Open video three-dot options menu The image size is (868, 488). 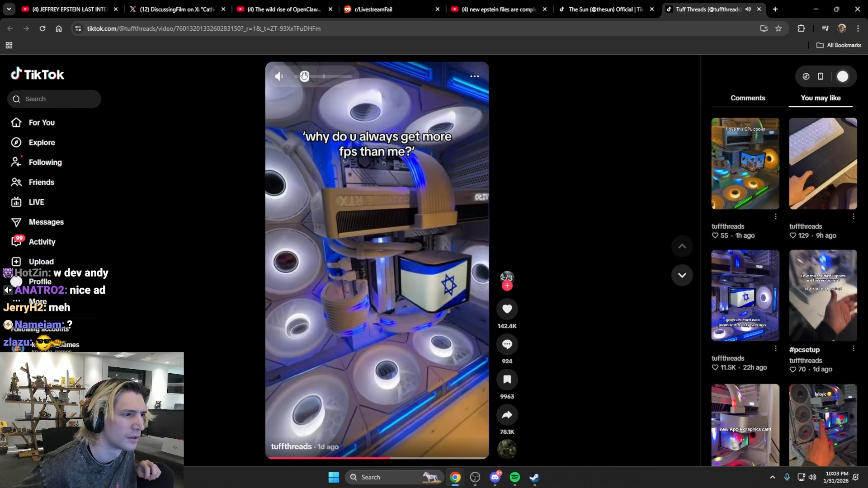474,76
